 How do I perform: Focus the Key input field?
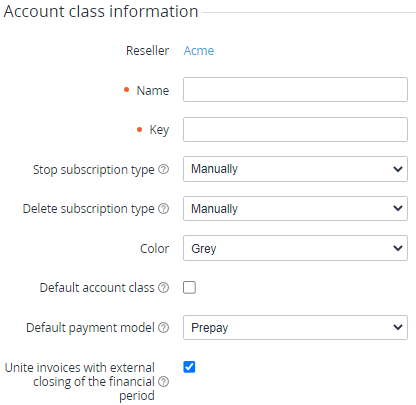pos(295,129)
